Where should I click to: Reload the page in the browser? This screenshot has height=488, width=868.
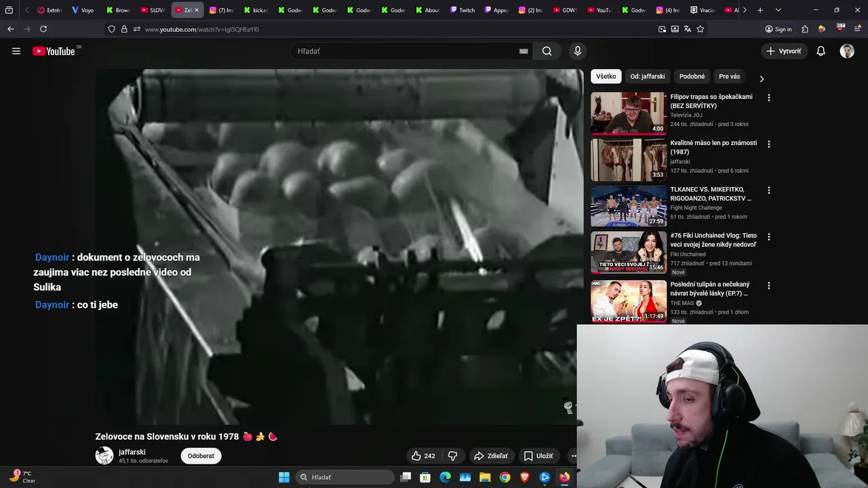coord(43,29)
